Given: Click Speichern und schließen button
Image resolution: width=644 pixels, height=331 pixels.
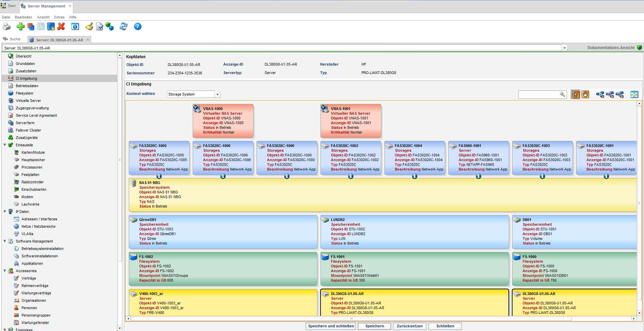Looking at the screenshot, I should pos(331,326).
